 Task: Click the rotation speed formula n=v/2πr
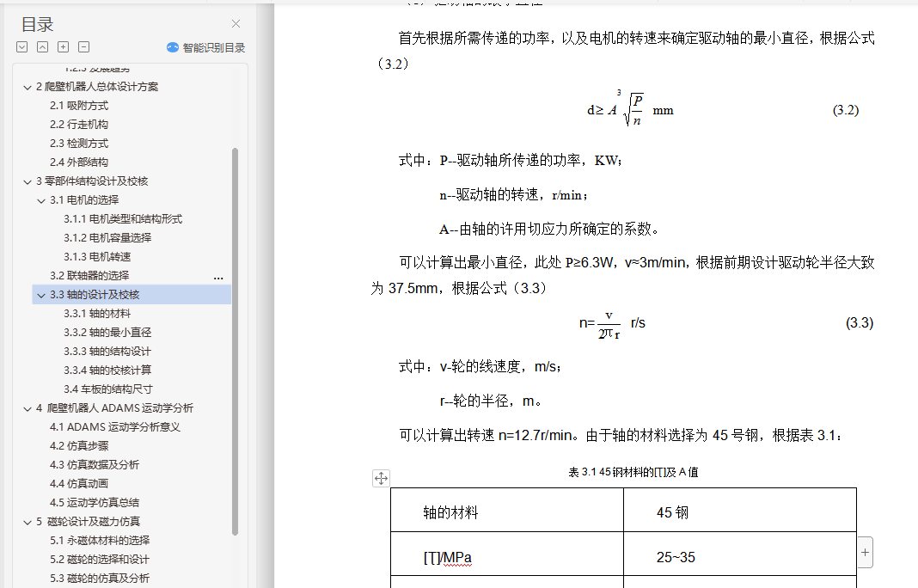pyautogui.click(x=612, y=324)
